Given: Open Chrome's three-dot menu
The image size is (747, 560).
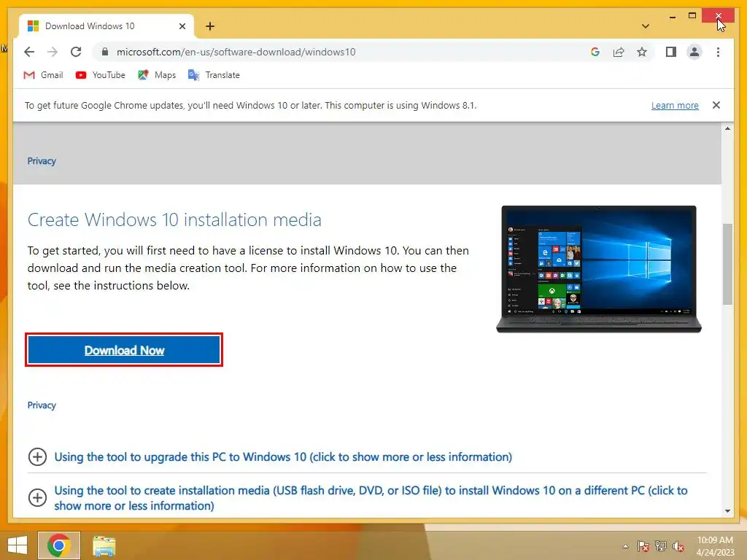Looking at the screenshot, I should pyautogui.click(x=718, y=52).
